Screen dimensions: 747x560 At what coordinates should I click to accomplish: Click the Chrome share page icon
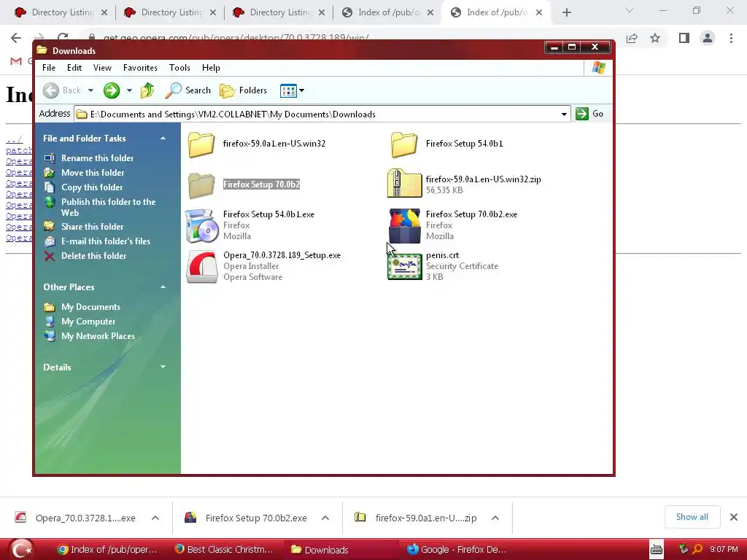point(632,38)
